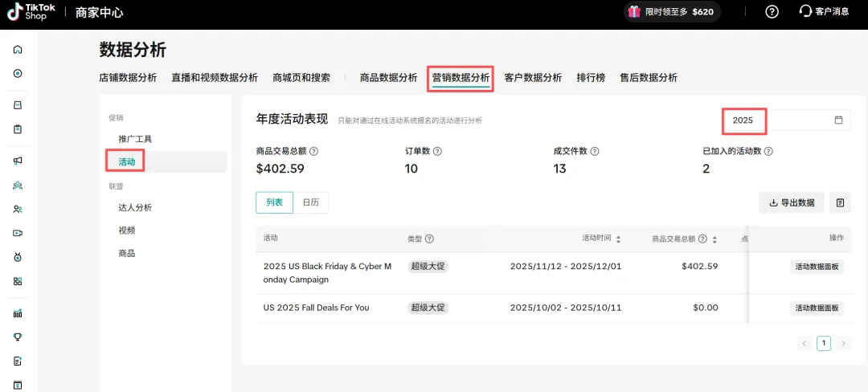Open 活动数据面板 for Black Friday campaign
This screenshot has width=868, height=392.
pyautogui.click(x=817, y=267)
